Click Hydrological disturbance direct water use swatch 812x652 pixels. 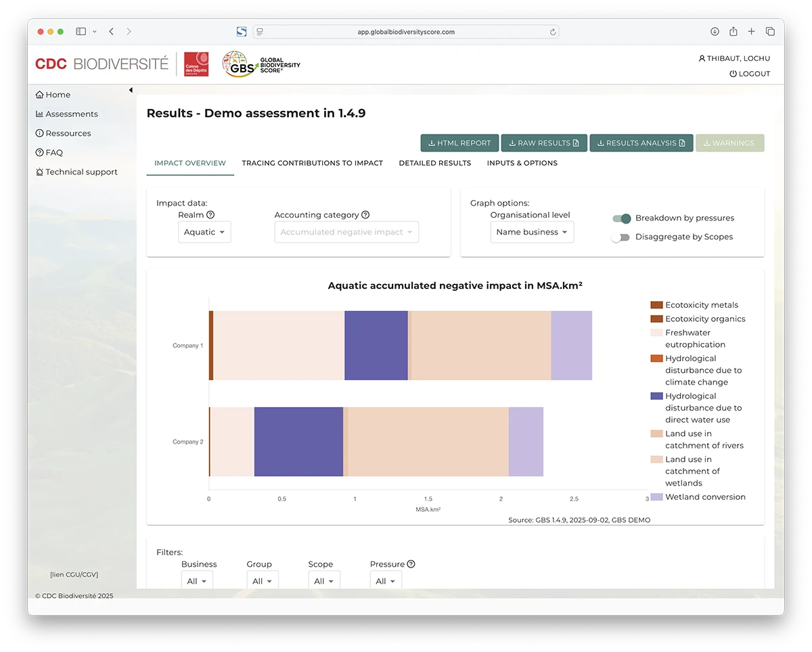click(x=656, y=396)
